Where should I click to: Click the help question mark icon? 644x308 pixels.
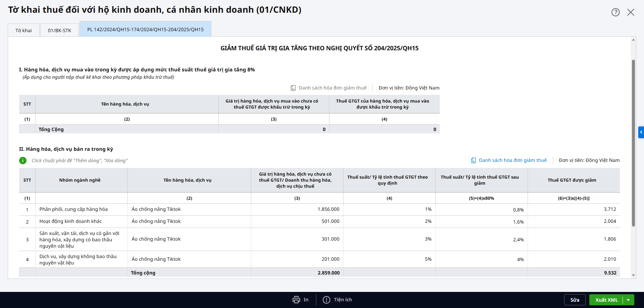tap(615, 12)
